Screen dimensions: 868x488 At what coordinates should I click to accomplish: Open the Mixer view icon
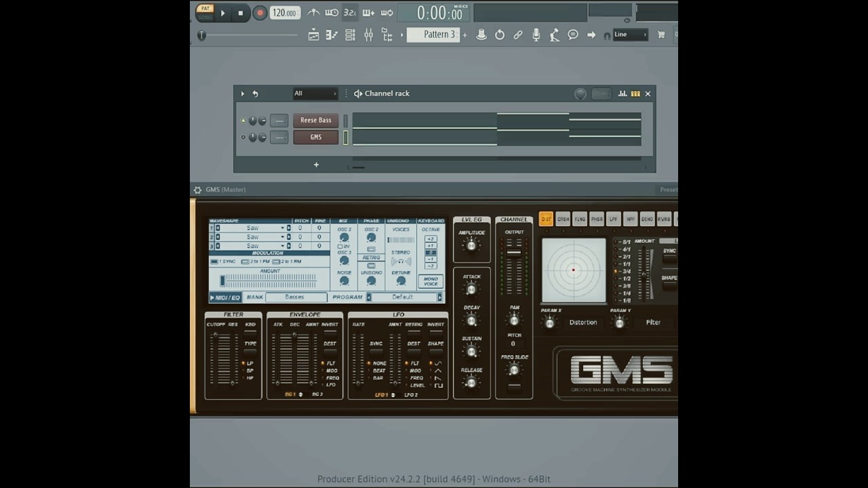(x=368, y=35)
